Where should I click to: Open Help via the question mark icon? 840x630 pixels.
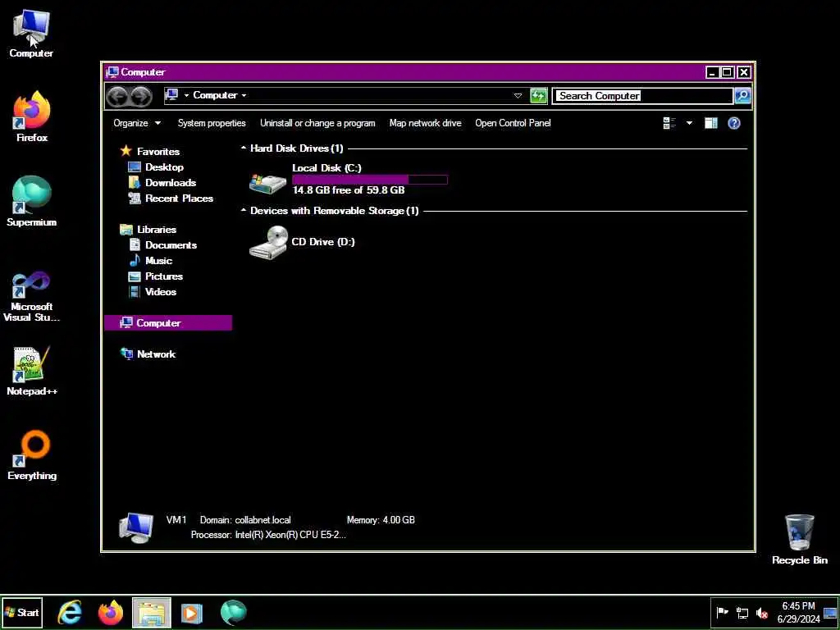(734, 123)
